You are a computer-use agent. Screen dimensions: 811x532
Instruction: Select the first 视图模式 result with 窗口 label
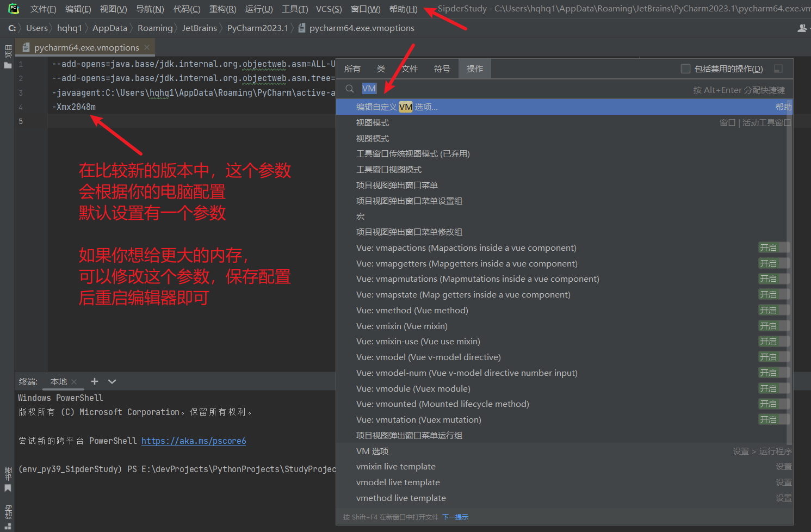coord(564,122)
